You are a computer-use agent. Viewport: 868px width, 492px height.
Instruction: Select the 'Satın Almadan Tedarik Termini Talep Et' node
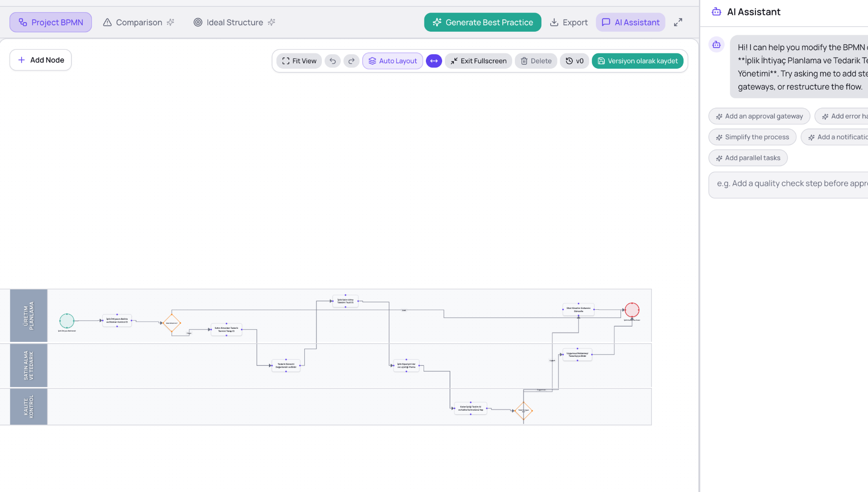(x=226, y=330)
